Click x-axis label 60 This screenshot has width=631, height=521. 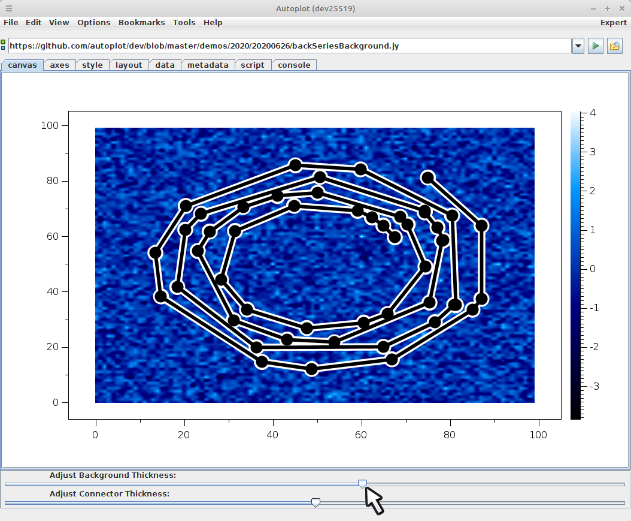[361, 435]
